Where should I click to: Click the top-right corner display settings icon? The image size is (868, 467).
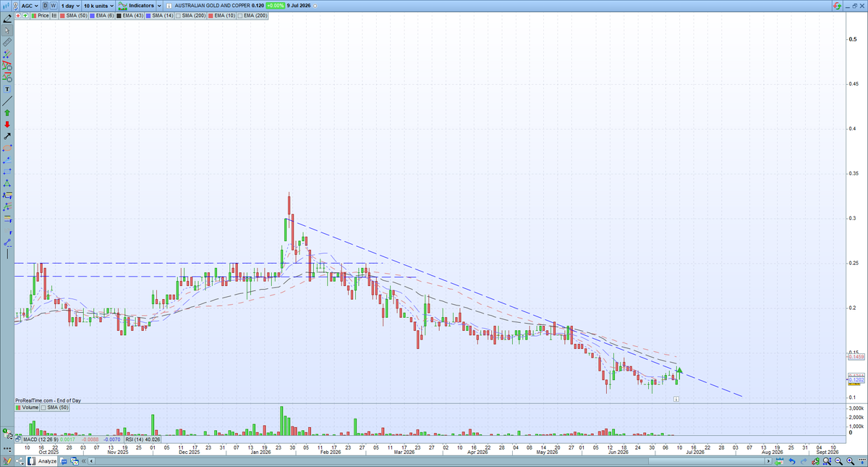coord(838,5)
